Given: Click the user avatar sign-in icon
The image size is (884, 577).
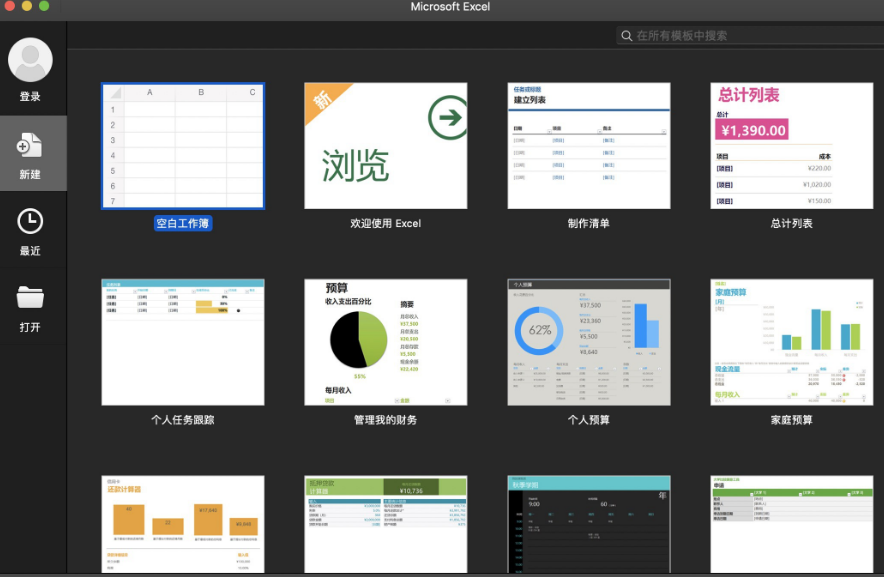Looking at the screenshot, I should coord(30,60).
